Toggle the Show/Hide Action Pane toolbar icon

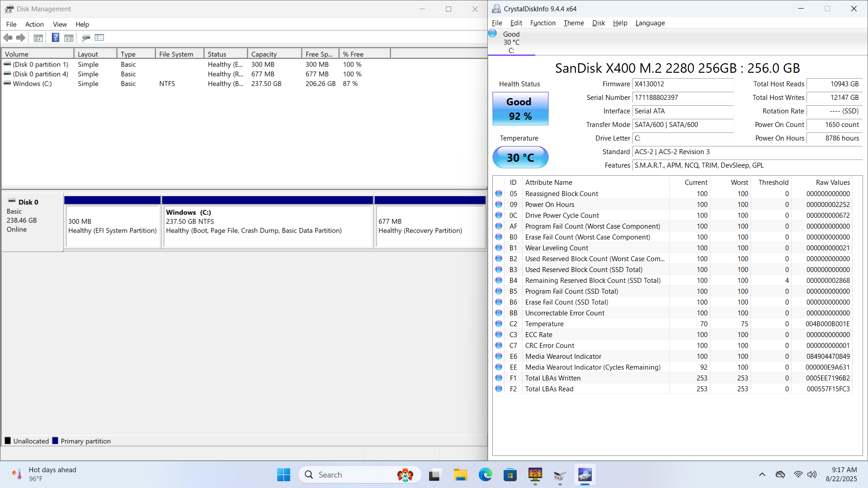point(69,38)
